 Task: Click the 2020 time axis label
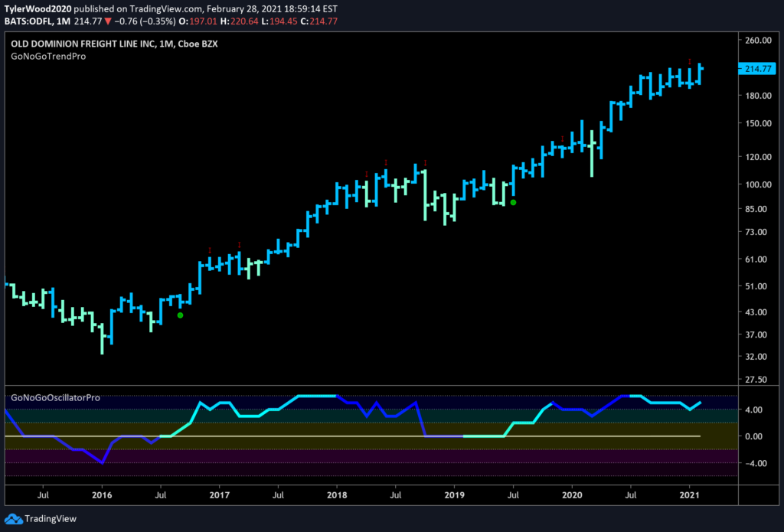click(x=571, y=495)
